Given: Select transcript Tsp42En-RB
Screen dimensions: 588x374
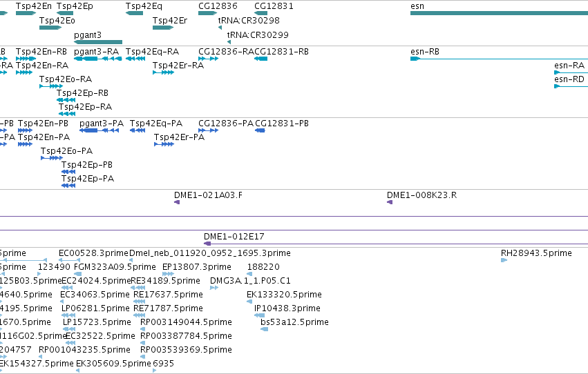Looking at the screenshot, I should 26,59.
